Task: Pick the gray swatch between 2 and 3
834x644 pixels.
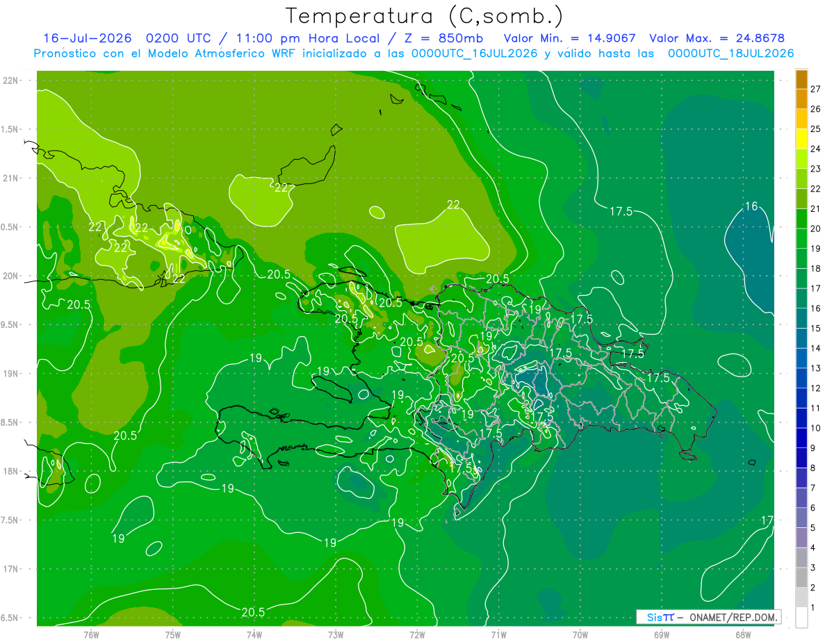Action: pos(801,577)
